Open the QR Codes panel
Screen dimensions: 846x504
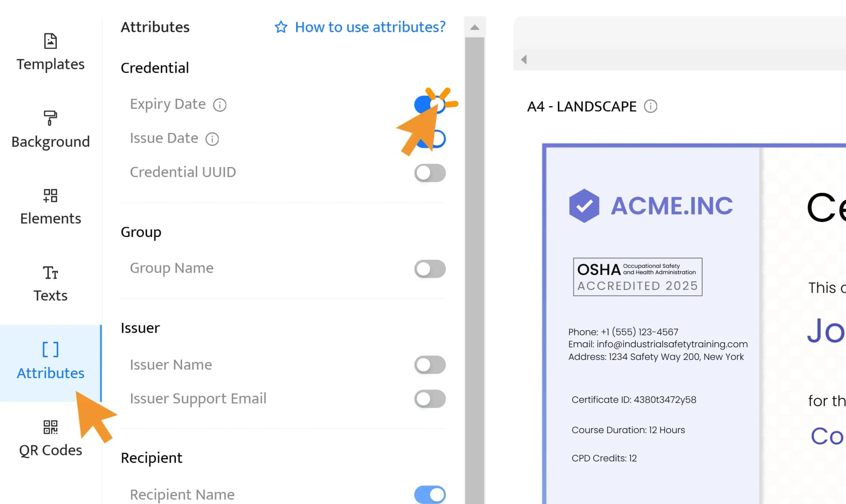[51, 436]
